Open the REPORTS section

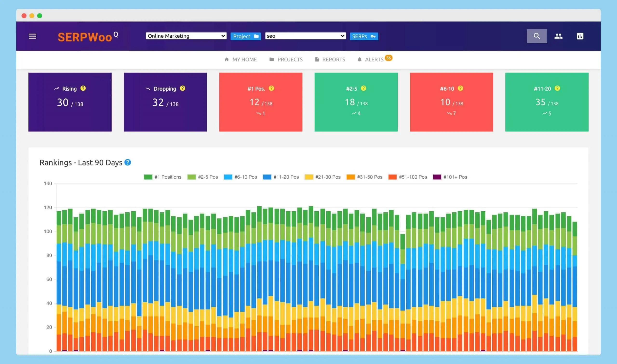coord(334,59)
